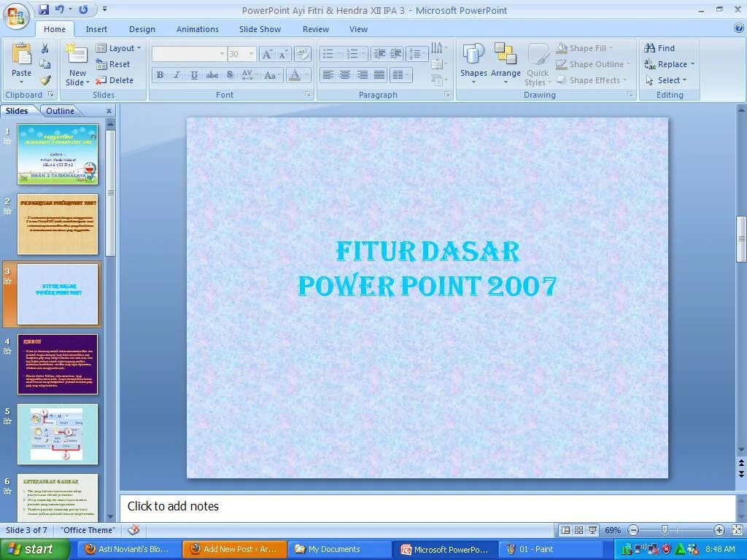Click to add notes field
The width and height of the screenshot is (747, 560).
tap(427, 507)
